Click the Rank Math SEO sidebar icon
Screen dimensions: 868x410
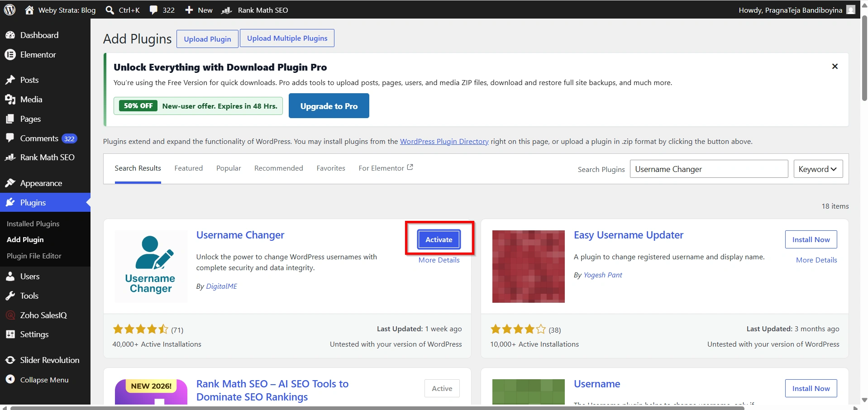click(x=10, y=157)
